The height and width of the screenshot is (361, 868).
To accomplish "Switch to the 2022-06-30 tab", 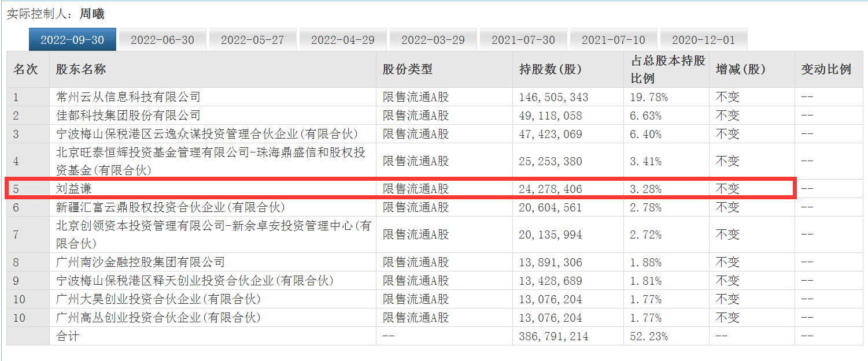I will click(x=162, y=40).
